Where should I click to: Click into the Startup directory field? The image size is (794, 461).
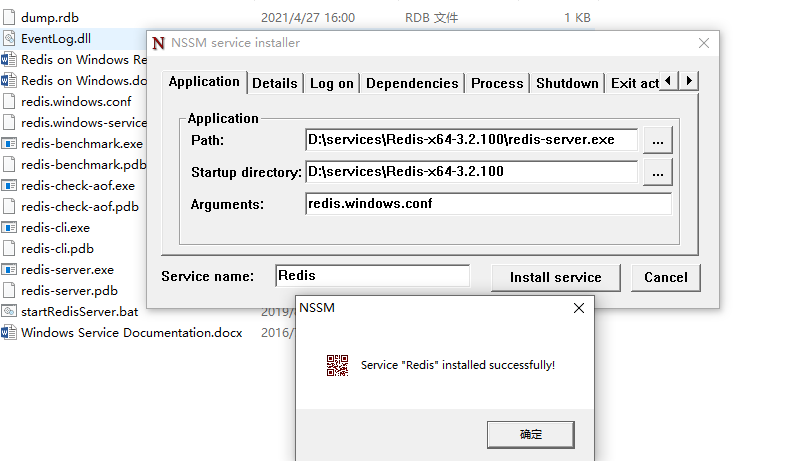(471, 172)
